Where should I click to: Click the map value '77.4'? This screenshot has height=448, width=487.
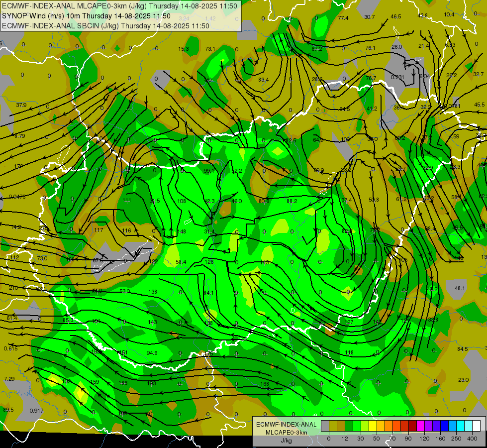[343, 18]
